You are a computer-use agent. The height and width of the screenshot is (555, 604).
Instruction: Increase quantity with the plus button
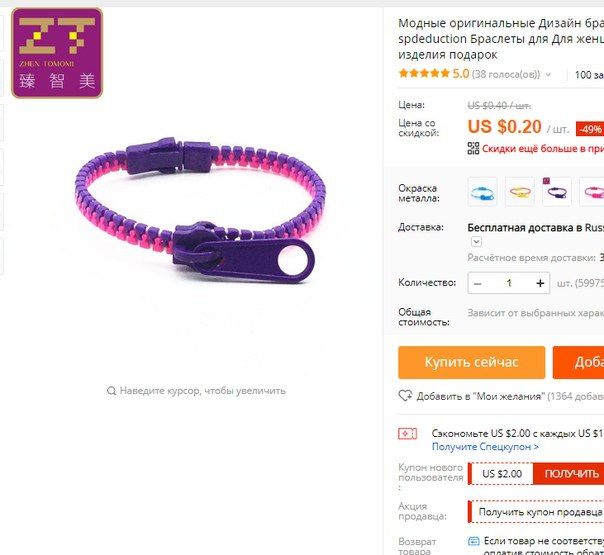(540, 283)
